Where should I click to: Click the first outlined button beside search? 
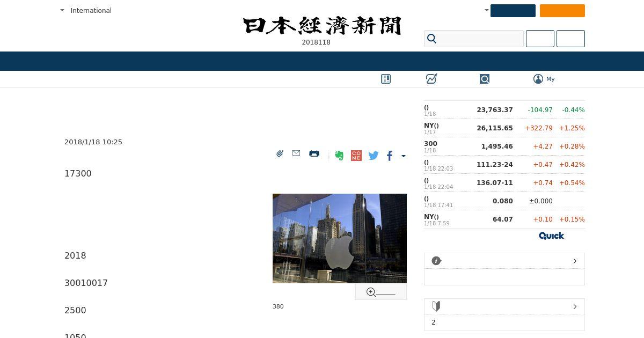pos(540,39)
